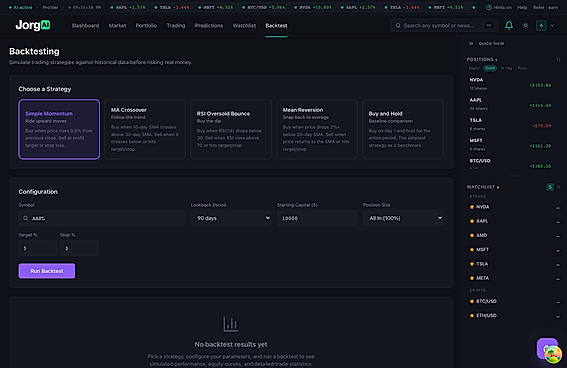Screen dimensions: 567x368
Task: Open the NVDA position row
Action: coord(510,84)
